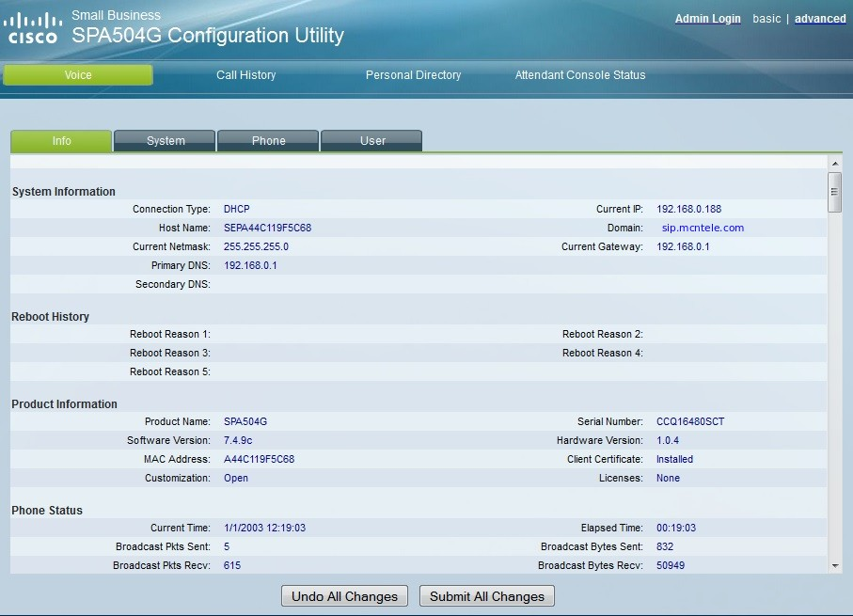Click the System Information heading
The image size is (853, 616).
pos(64,192)
